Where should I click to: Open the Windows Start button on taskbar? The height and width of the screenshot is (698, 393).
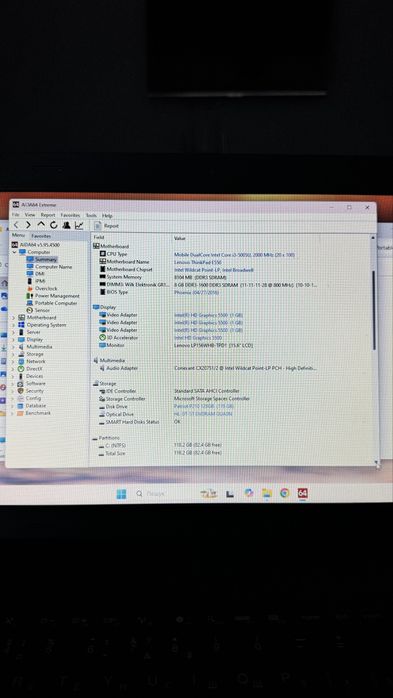click(x=121, y=494)
